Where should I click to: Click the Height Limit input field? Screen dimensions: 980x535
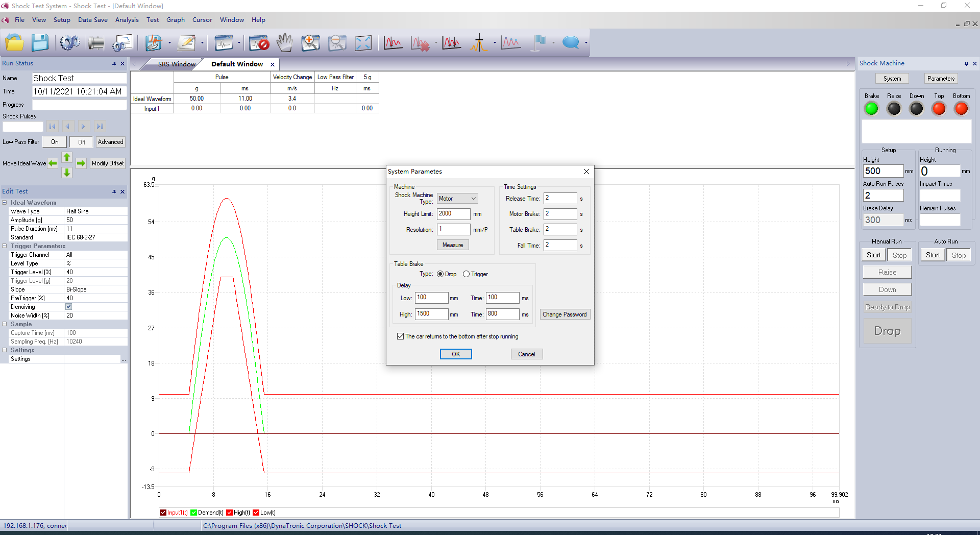click(453, 214)
